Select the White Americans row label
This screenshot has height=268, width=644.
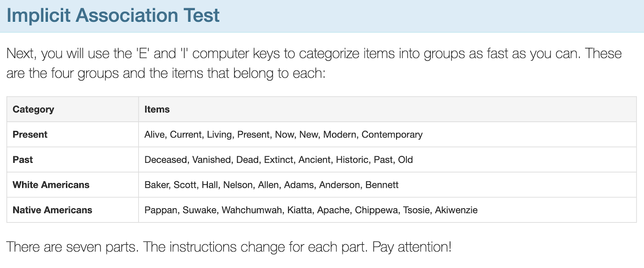(x=51, y=185)
